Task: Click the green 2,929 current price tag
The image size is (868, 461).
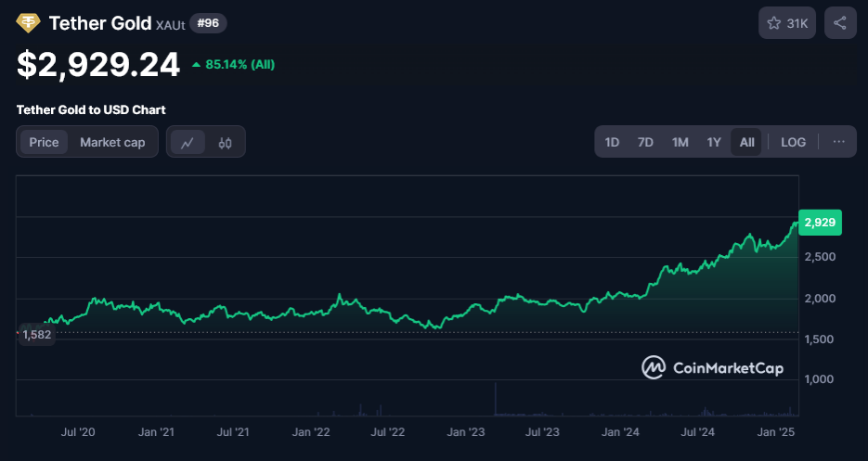Action: pyautogui.click(x=820, y=223)
